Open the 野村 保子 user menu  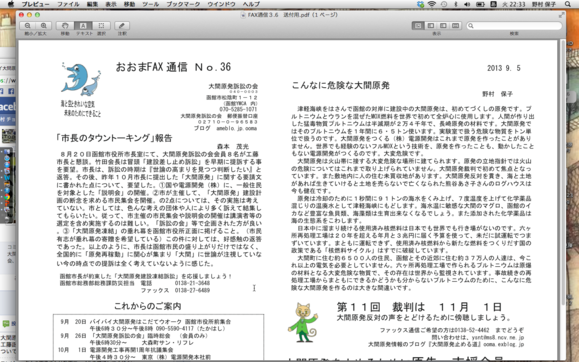(x=544, y=4)
